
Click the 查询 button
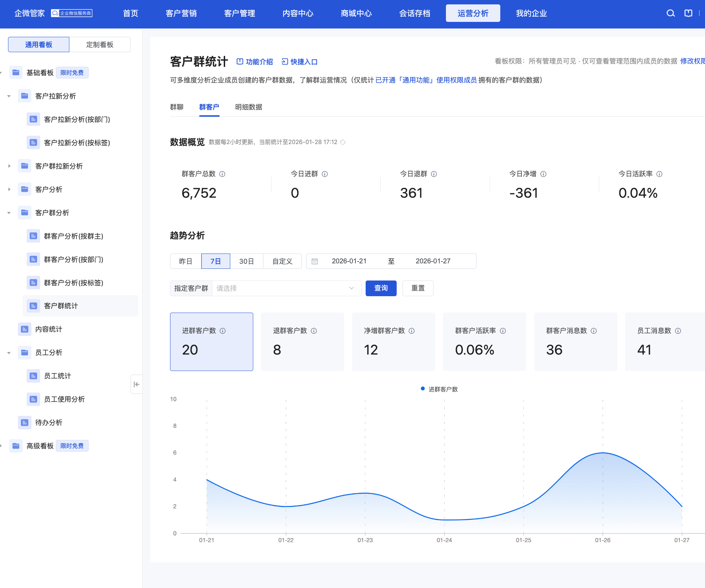pyautogui.click(x=381, y=288)
